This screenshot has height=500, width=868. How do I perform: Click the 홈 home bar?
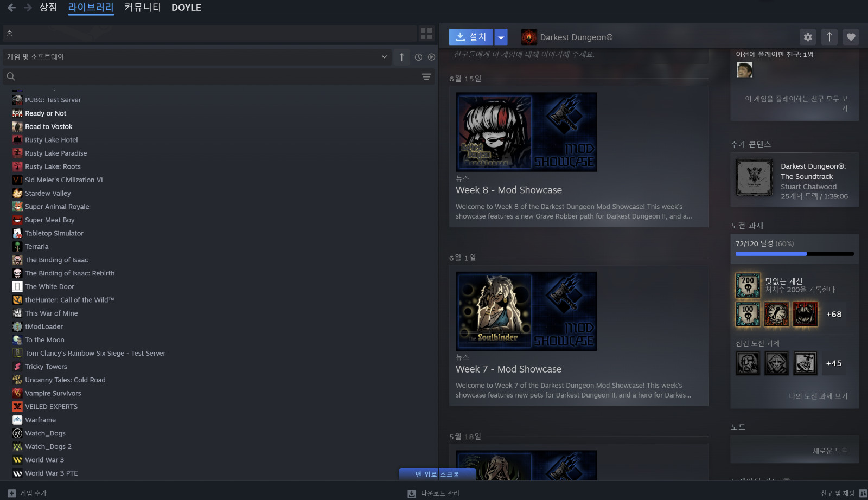[209, 33]
